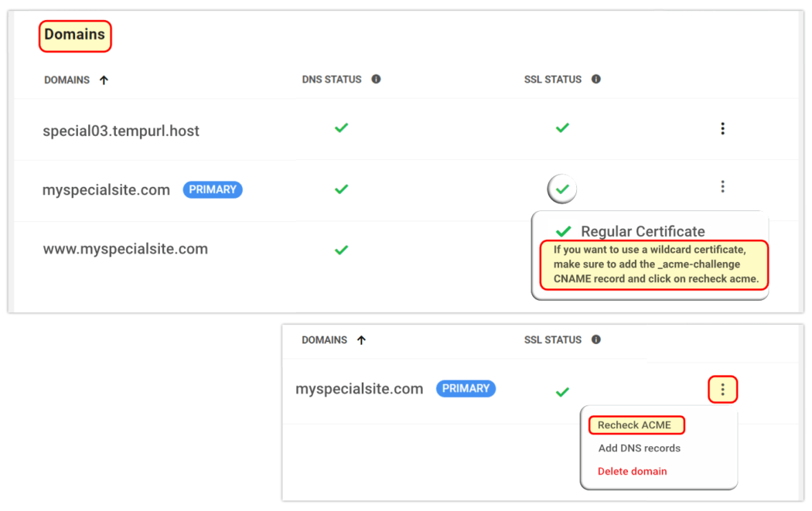
Task: Open the kebab menu for special03.tempurl.host
Action: [722, 128]
